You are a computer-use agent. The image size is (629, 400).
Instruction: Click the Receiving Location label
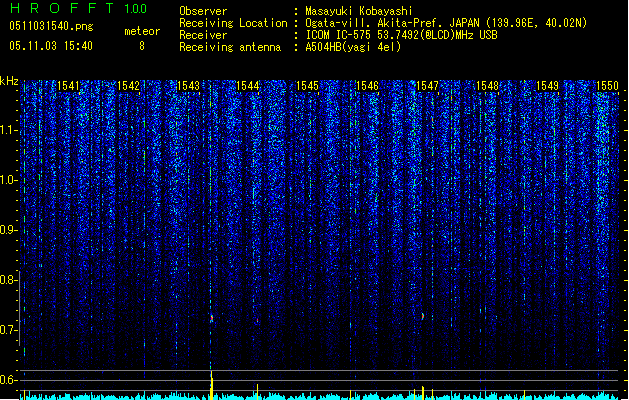pyautogui.click(x=233, y=23)
